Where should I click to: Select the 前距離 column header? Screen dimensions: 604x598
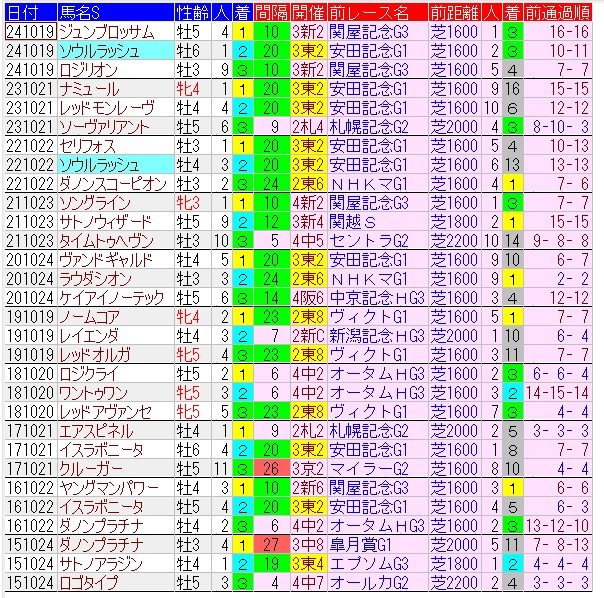pos(452,13)
